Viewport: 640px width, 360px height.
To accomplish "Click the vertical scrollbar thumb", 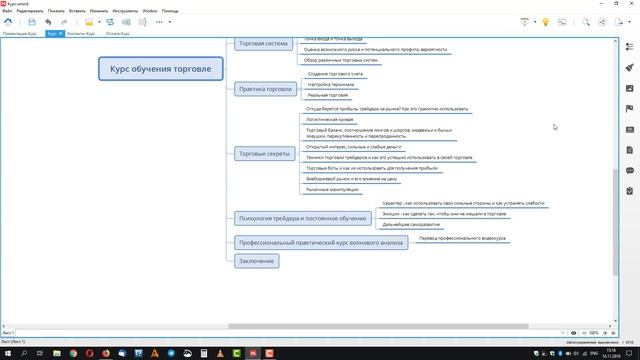I will click(x=616, y=222).
